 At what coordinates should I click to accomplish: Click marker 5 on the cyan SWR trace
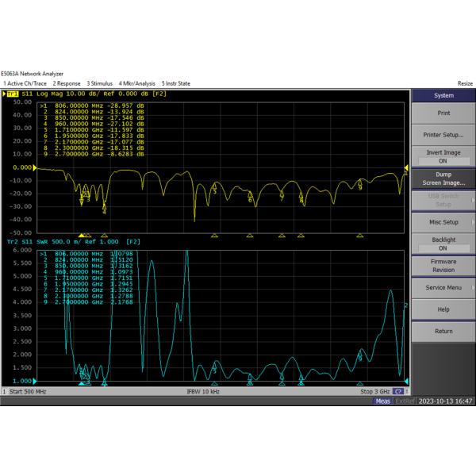coord(214,370)
